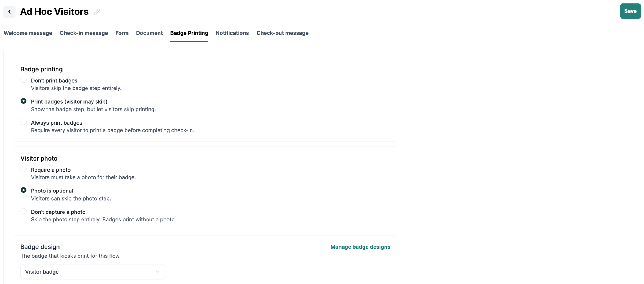Click "The badge that kiosks print" description
The width and height of the screenshot is (644, 284).
tap(71, 256)
